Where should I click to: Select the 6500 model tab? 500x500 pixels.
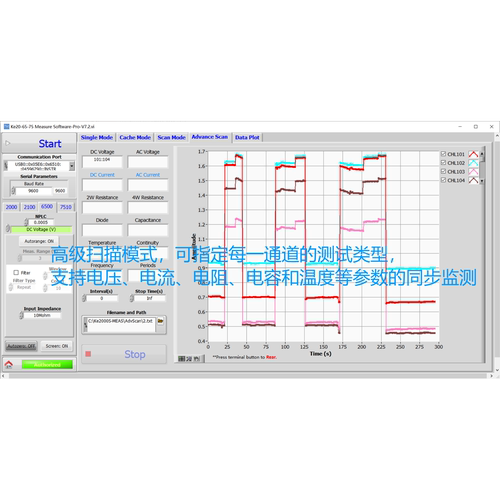(x=47, y=207)
